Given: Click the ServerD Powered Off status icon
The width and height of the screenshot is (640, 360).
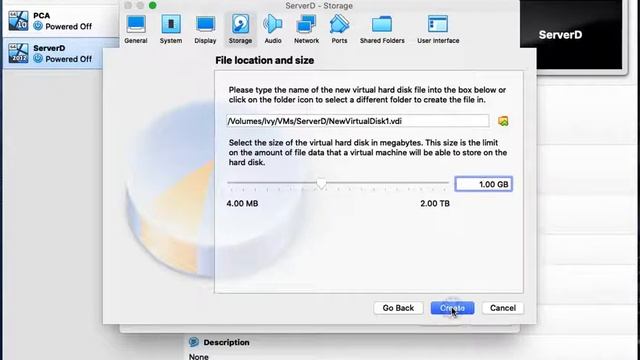Looking at the screenshot, I should [38, 59].
